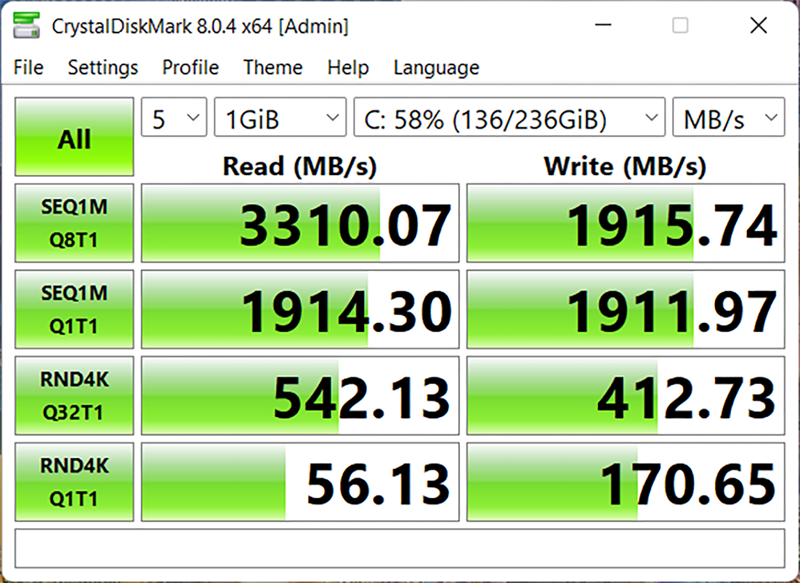Screen dimensions: 800x583
Task: Click the SEQ1M Q1T1 write result 1911.97
Action: click(626, 309)
